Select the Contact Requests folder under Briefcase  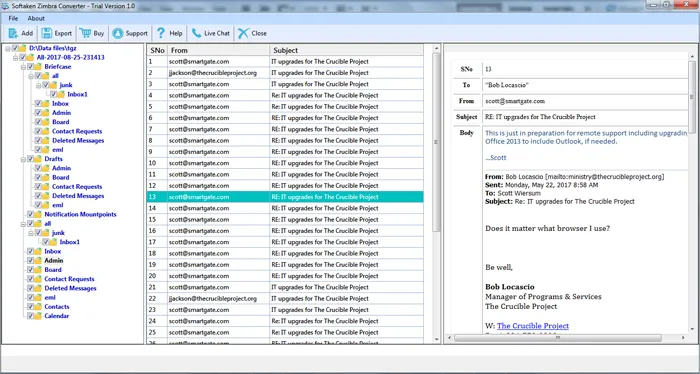pos(77,131)
